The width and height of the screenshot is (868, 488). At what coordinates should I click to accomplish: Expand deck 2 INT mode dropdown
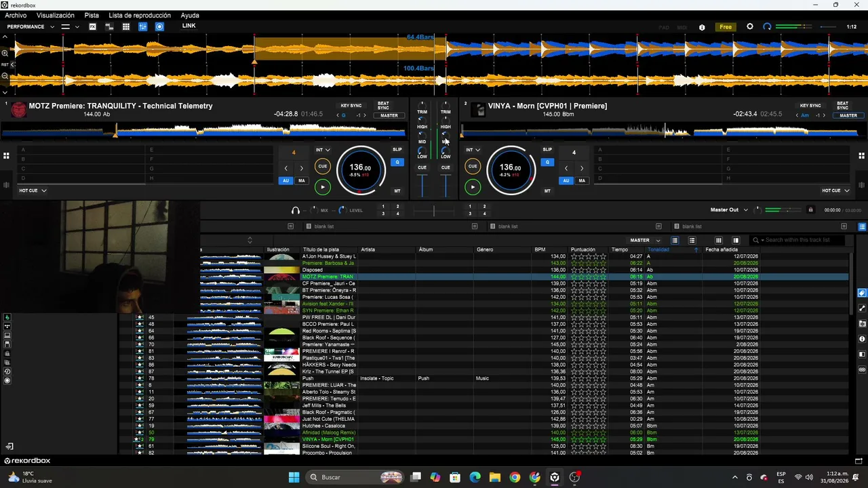pos(473,150)
